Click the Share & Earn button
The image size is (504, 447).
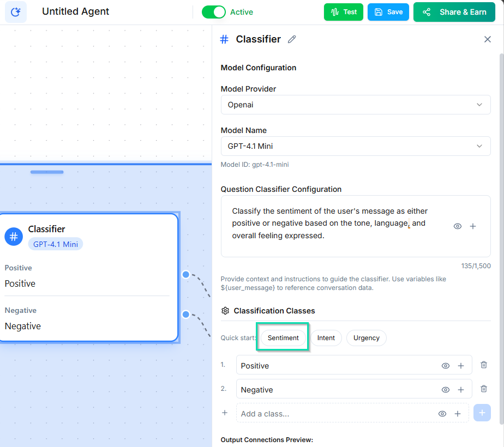coord(454,11)
